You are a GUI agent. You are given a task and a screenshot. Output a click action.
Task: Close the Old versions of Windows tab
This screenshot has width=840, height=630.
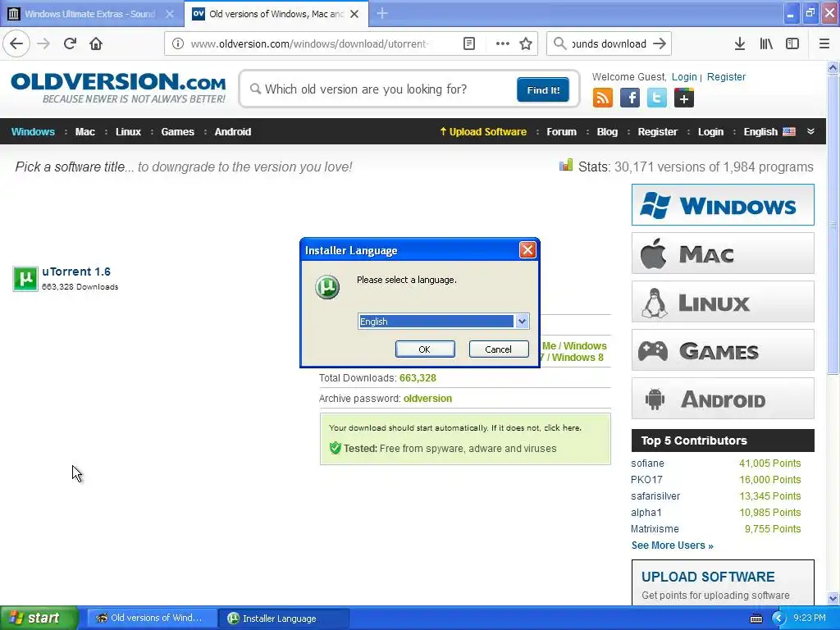pyautogui.click(x=354, y=14)
